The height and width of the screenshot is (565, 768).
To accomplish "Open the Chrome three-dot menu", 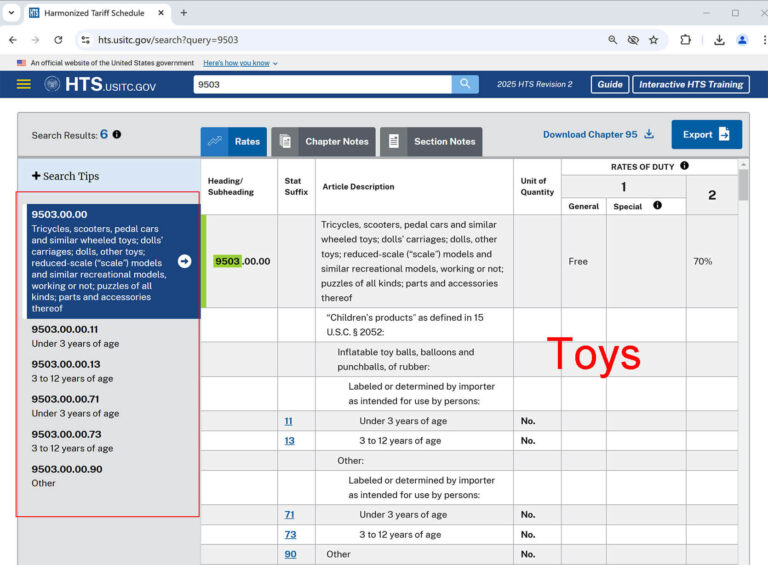I will coord(764,40).
